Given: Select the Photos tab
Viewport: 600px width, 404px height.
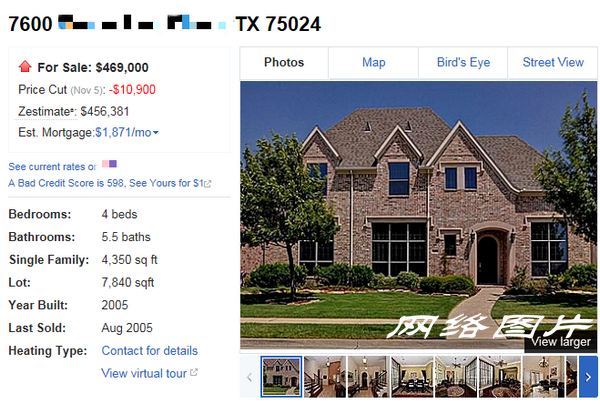Looking at the screenshot, I should [284, 62].
